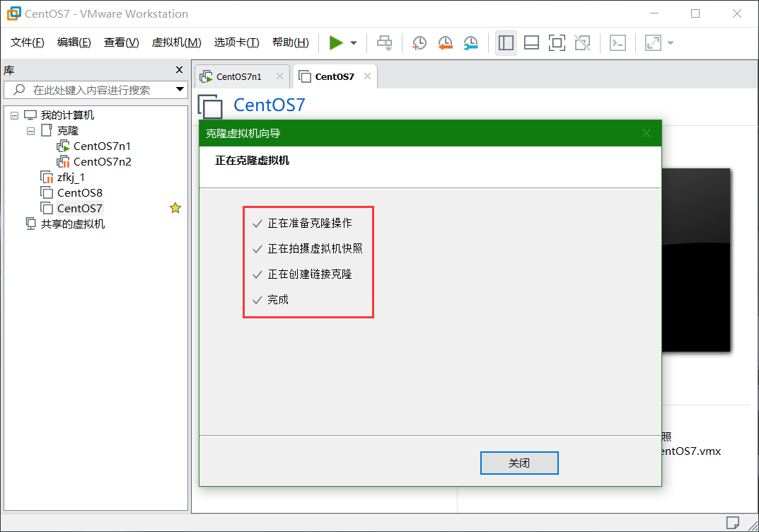Screen dimensions: 759x532
Task: Select the 克隆 folder in the tree
Action: point(68,131)
